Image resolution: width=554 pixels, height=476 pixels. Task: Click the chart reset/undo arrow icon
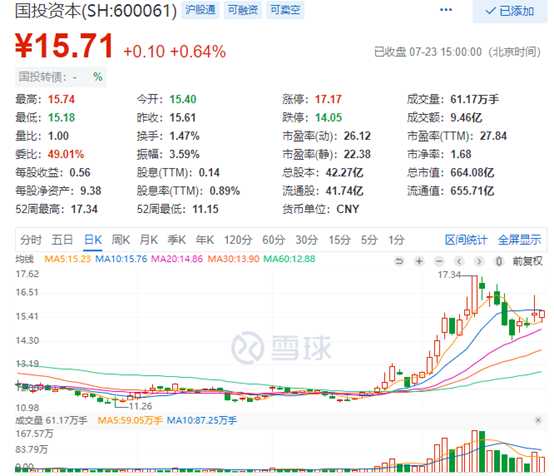pos(399,261)
